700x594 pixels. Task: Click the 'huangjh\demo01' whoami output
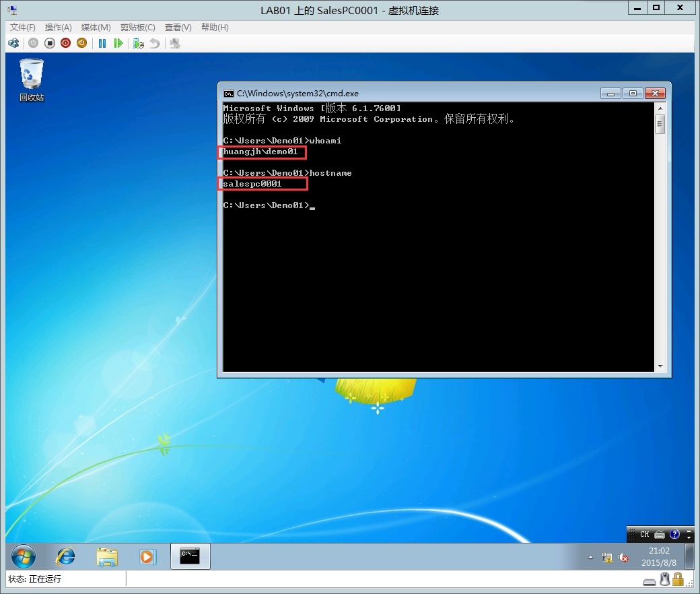[260, 152]
